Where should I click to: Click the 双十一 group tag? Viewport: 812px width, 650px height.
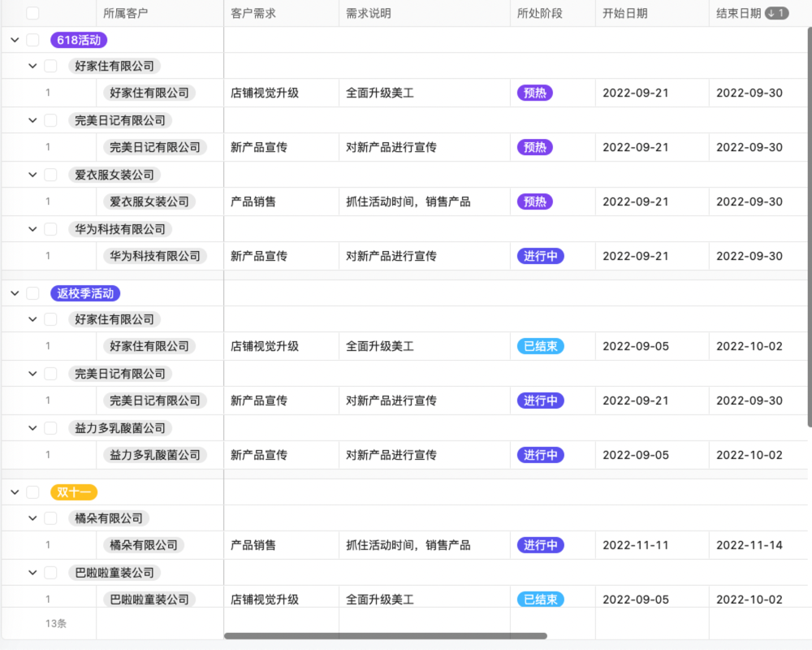click(x=75, y=492)
